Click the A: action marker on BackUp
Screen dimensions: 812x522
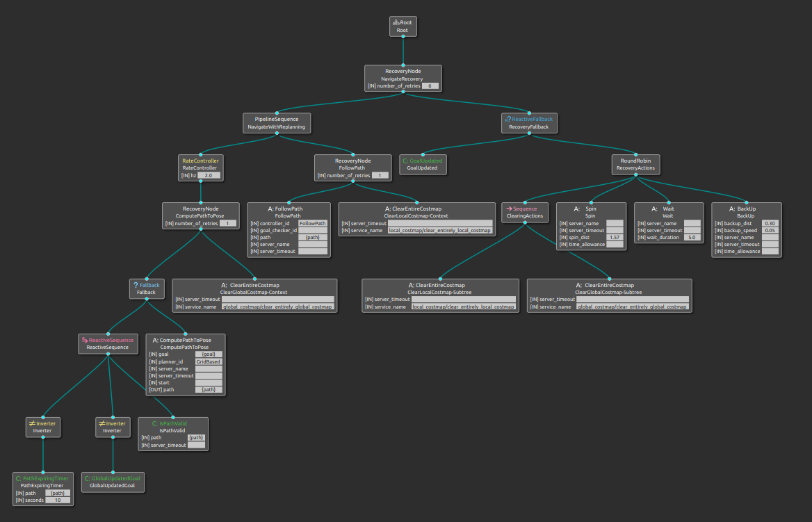pos(732,209)
